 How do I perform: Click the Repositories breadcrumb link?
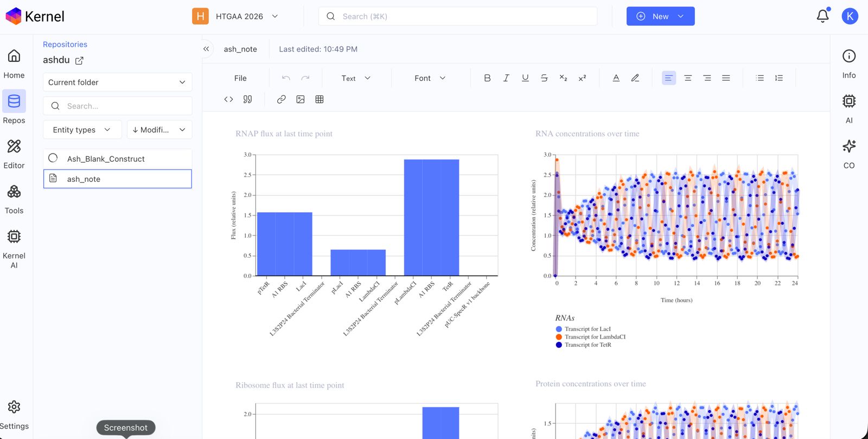coord(65,44)
